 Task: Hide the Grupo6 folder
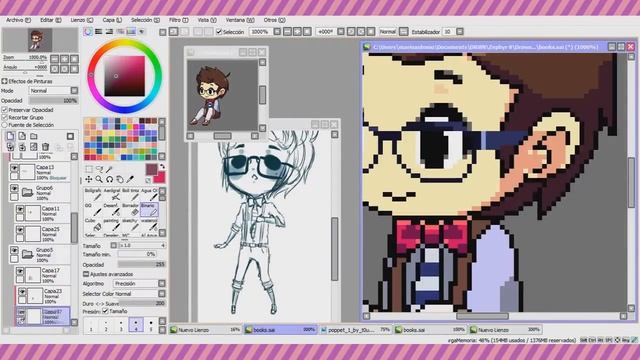[14, 189]
